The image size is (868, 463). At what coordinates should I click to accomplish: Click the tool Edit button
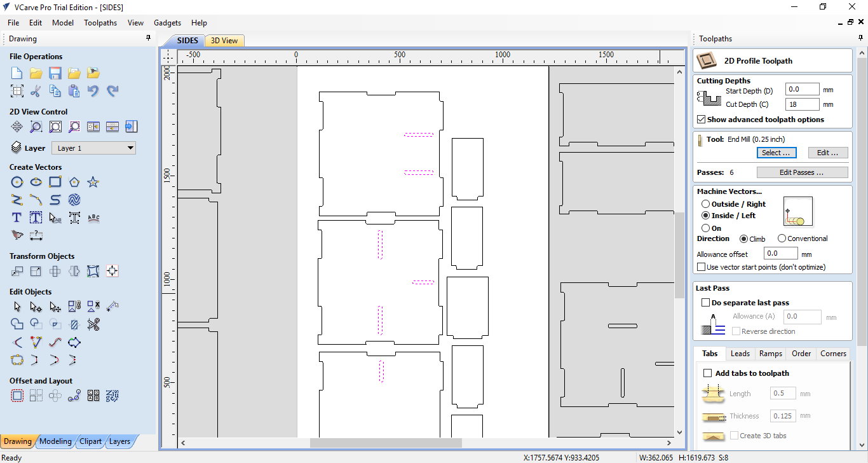(x=828, y=153)
